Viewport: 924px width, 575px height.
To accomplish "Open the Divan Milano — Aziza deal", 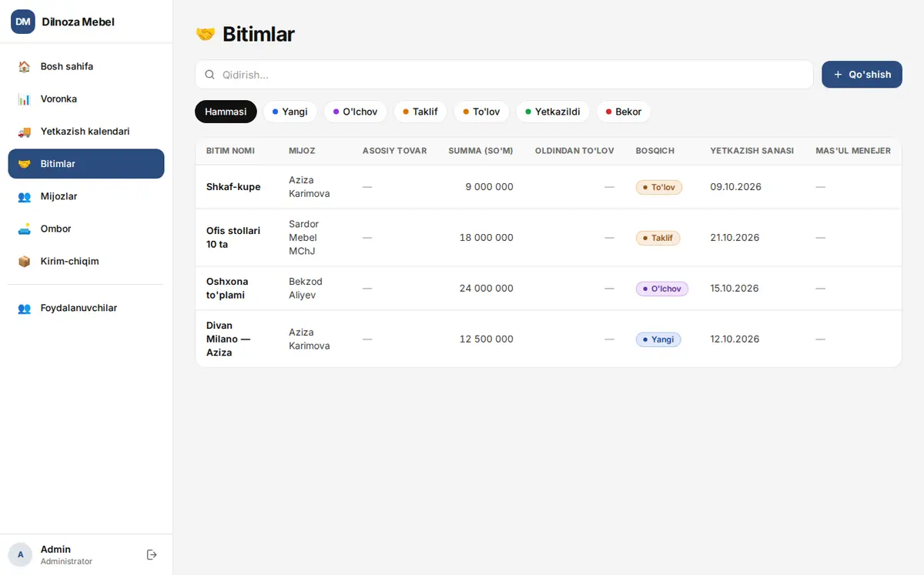I will [228, 339].
